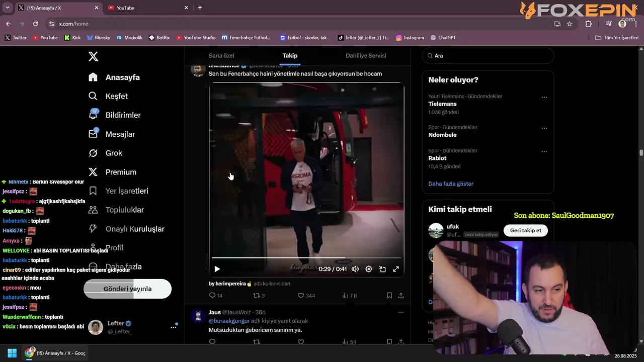The image size is (644, 362).
Task: Click Chrome Anasayfa taskbar item
Action: [56, 353]
